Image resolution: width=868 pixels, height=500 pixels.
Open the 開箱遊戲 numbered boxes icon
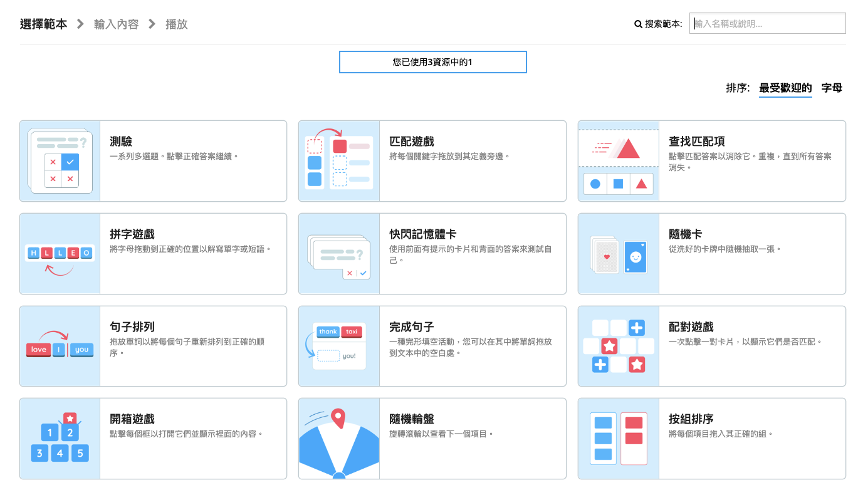pyautogui.click(x=60, y=439)
